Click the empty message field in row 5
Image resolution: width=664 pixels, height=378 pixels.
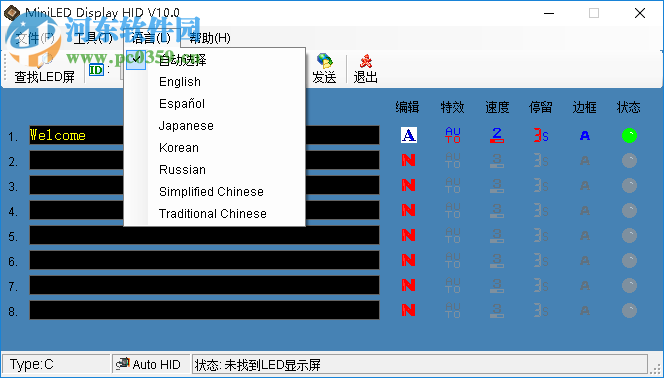(204, 235)
